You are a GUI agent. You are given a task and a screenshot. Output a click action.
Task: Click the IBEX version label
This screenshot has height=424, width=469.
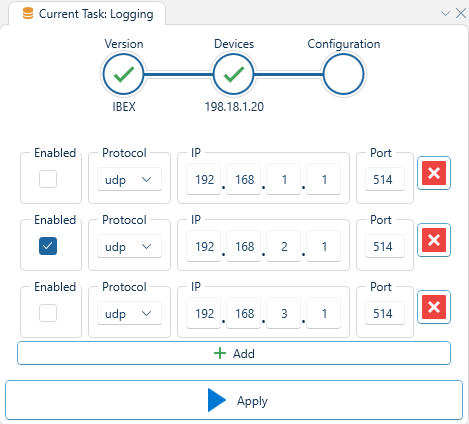(124, 107)
